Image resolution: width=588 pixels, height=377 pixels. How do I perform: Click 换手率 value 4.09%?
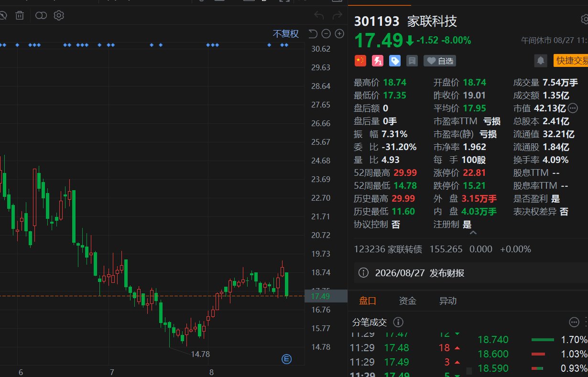tap(555, 160)
